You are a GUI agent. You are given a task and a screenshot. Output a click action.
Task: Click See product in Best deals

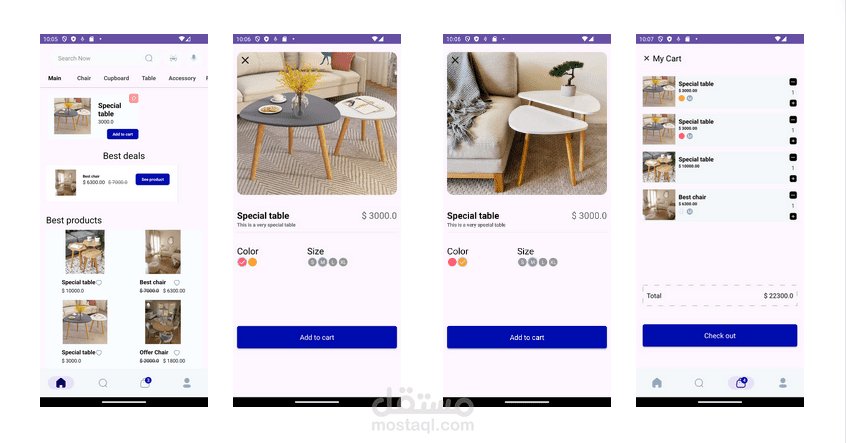point(153,179)
